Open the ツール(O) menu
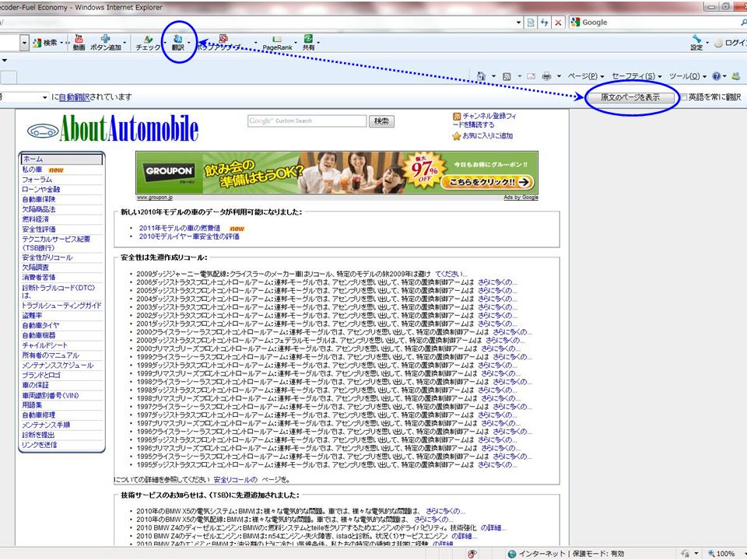The width and height of the screenshot is (747, 560). (686, 76)
